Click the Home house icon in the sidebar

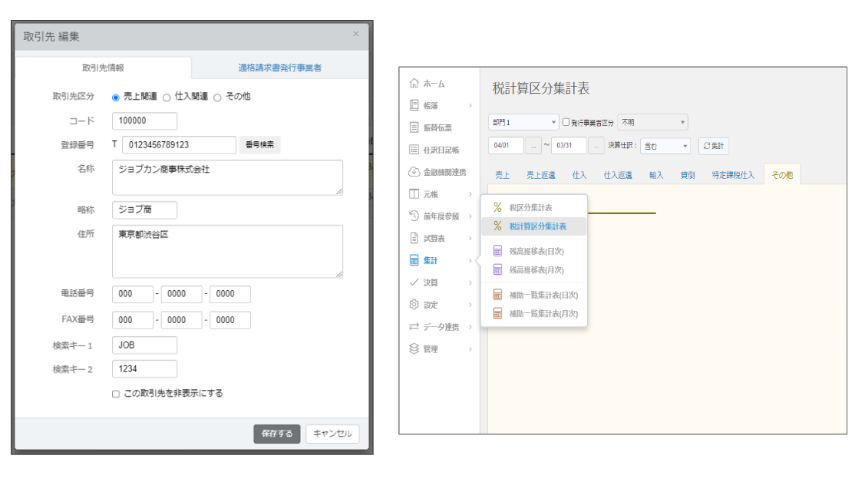[414, 83]
